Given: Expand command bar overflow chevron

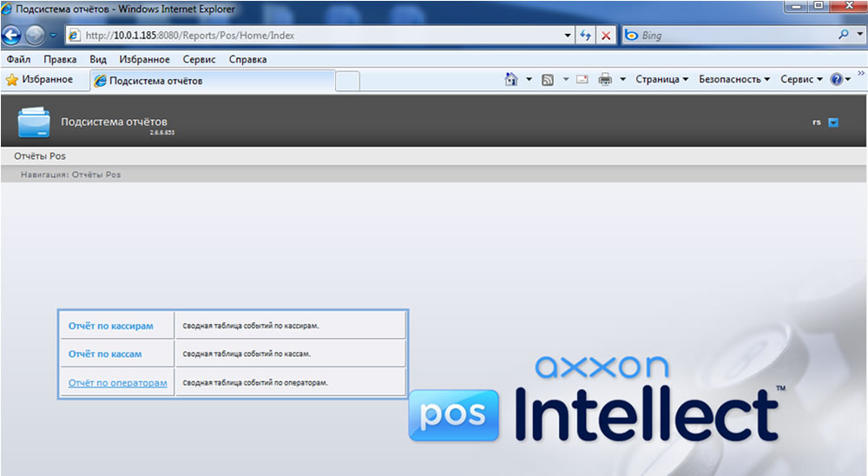Looking at the screenshot, I should (861, 73).
